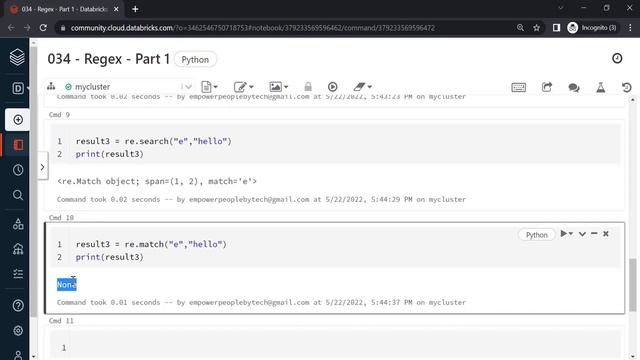The height and width of the screenshot is (360, 640).
Task: Click the schedule clock icon at top right
Action: point(617,58)
